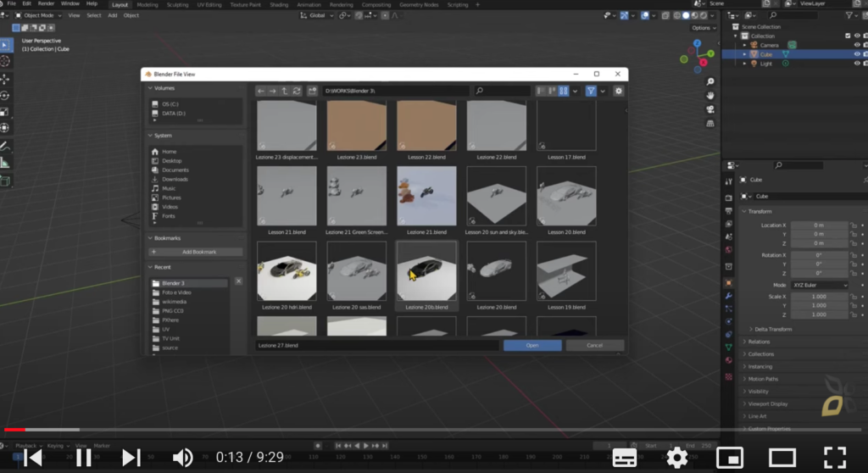Go back in file browser history

click(x=261, y=91)
